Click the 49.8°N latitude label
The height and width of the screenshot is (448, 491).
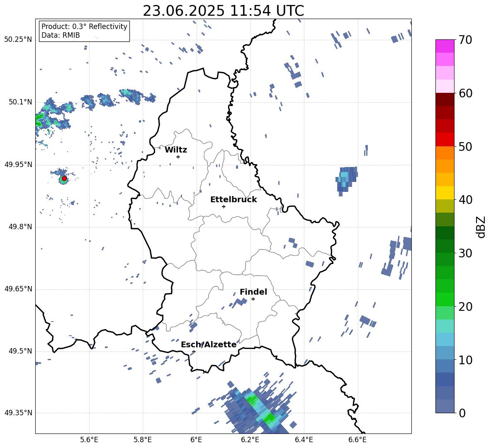pyautogui.click(x=20, y=227)
